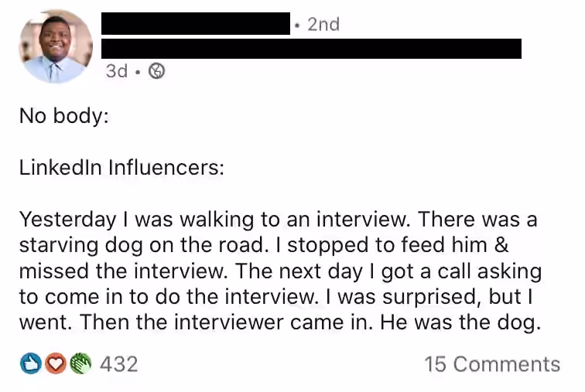Open the author's round profile photo

(56, 46)
